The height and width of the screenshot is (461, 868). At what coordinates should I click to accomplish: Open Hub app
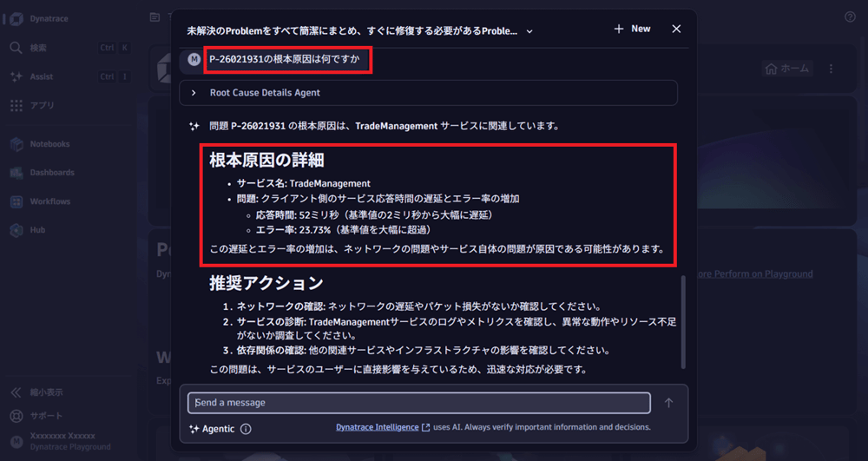point(37,230)
